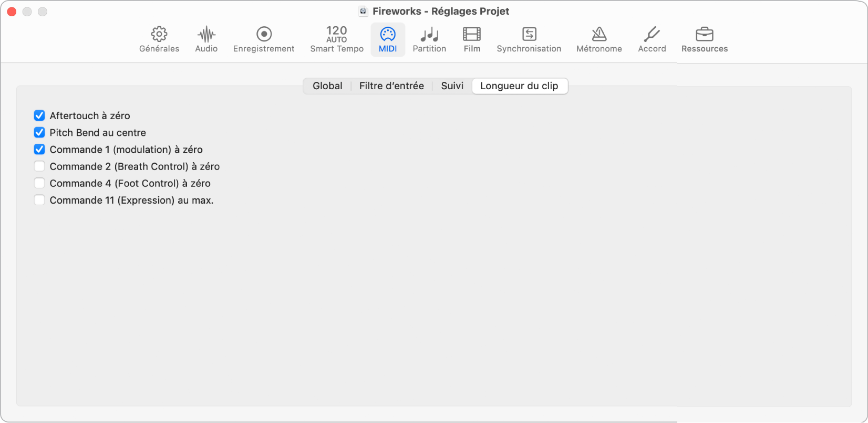Enable Commande 4 (Foot Control) à zéro
868x423 pixels.
pos(39,183)
